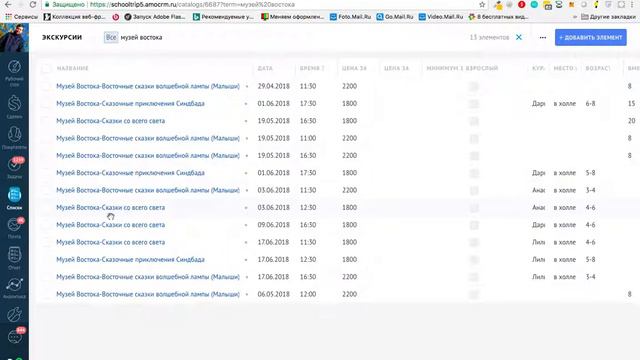The height and width of the screenshot is (360, 640).
Task: Open Chrome three-dot menu
Action: tap(632, 5)
